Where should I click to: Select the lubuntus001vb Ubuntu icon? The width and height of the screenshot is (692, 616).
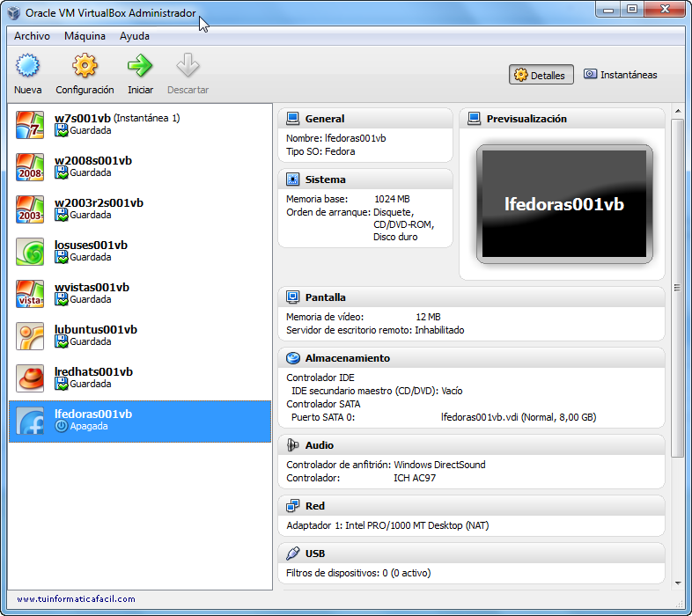[30, 336]
